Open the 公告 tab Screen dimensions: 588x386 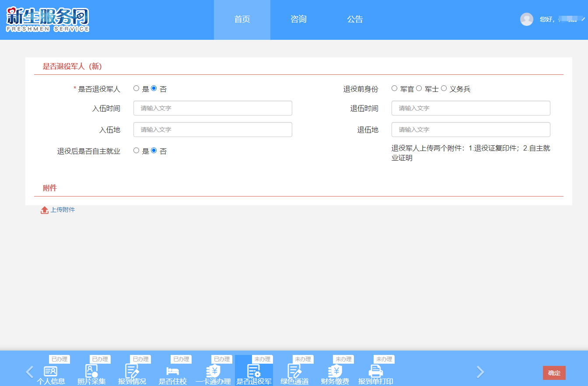point(355,20)
